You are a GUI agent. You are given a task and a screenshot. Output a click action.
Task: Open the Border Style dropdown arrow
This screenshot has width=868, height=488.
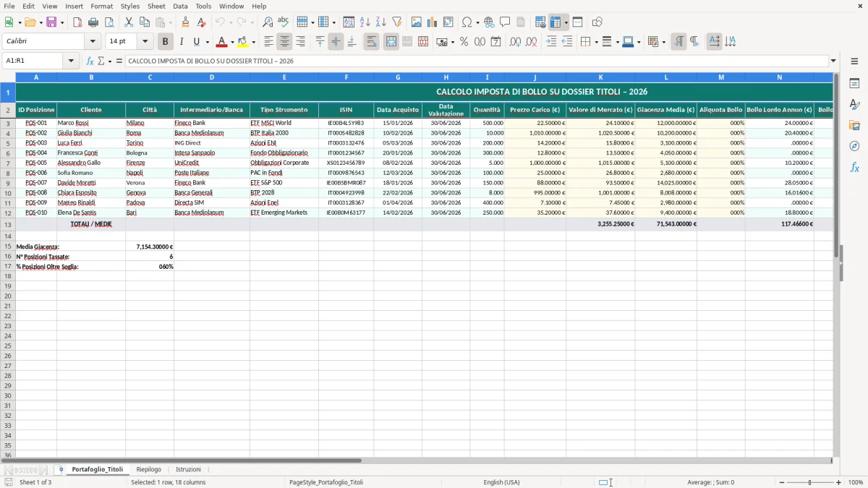[616, 42]
